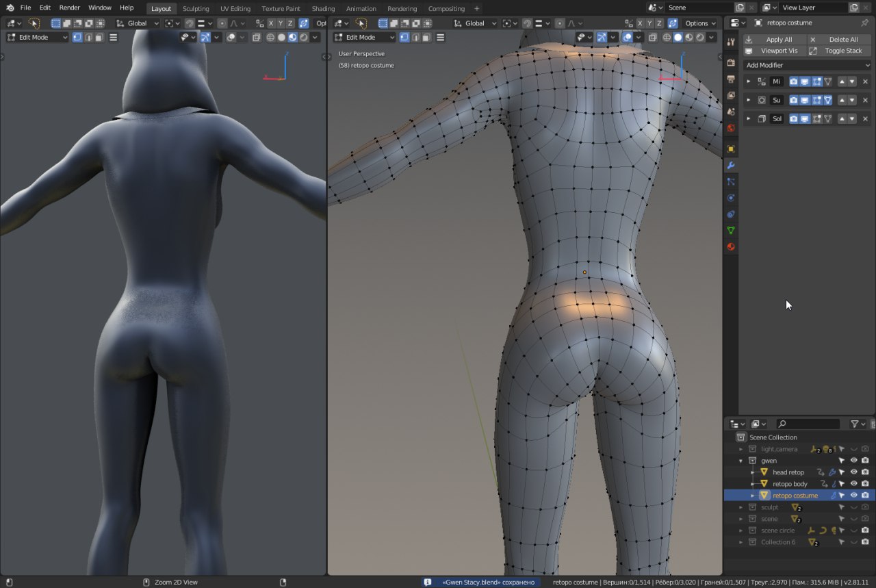Open the Render properties tab icon
The image size is (876, 588).
coord(731,62)
